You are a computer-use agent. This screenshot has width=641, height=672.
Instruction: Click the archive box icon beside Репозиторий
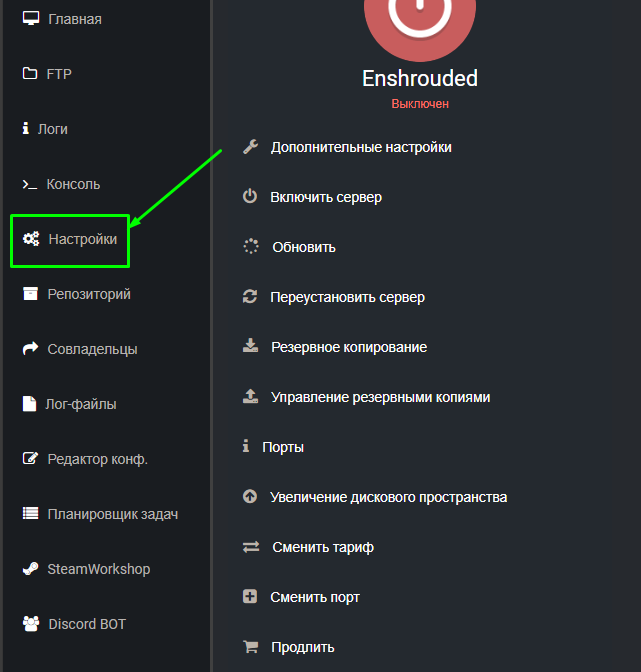coord(30,294)
